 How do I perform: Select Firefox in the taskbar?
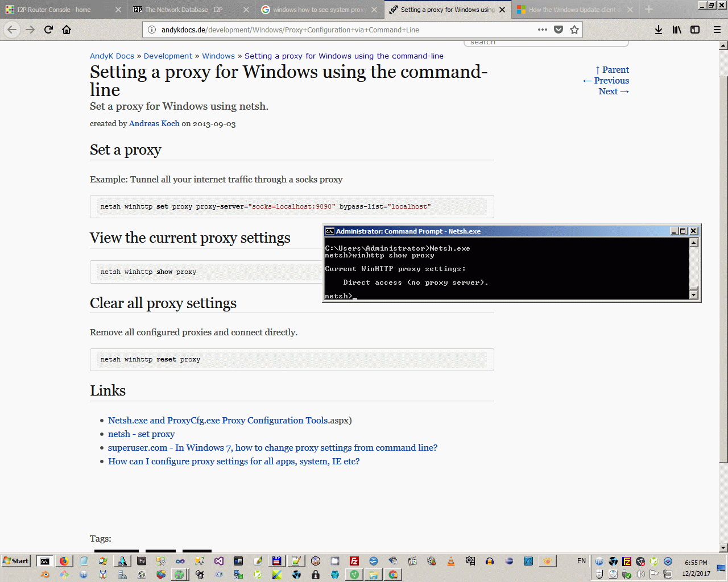(x=64, y=561)
